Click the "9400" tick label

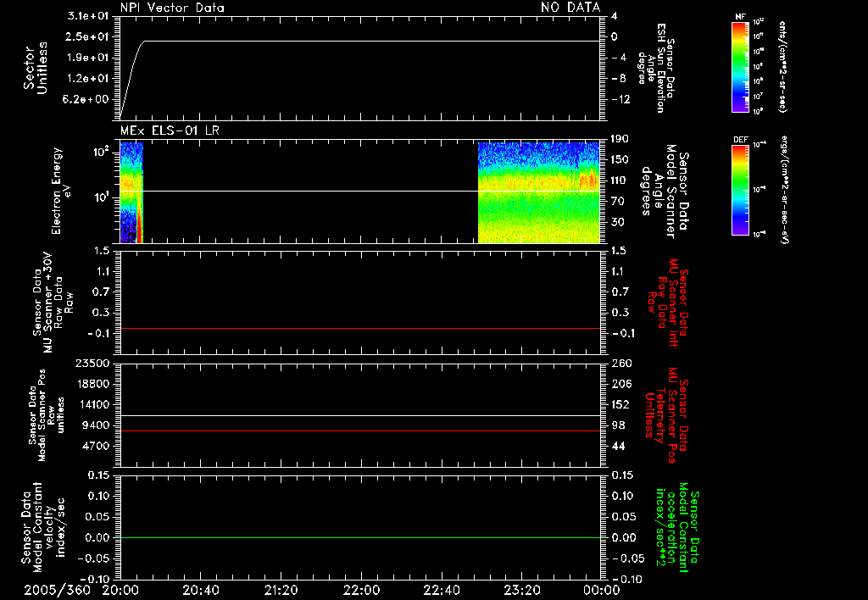coord(96,425)
